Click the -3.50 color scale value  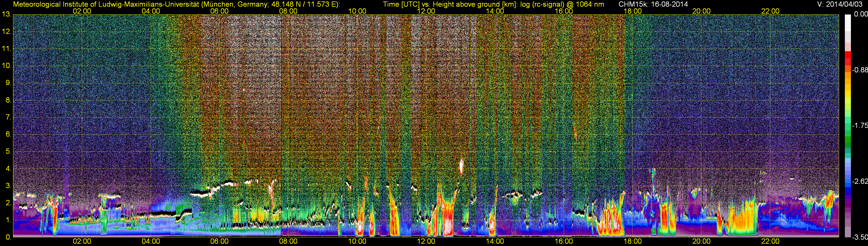pyautogui.click(x=860, y=237)
